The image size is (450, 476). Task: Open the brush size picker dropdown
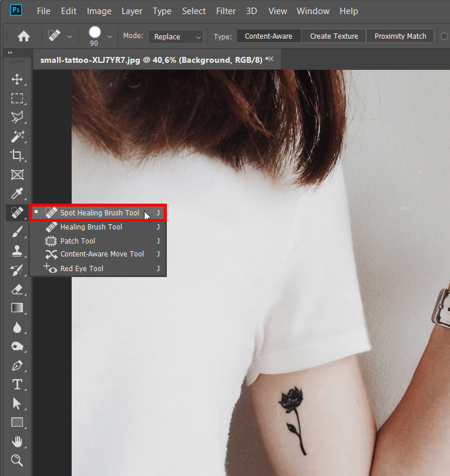pos(110,37)
